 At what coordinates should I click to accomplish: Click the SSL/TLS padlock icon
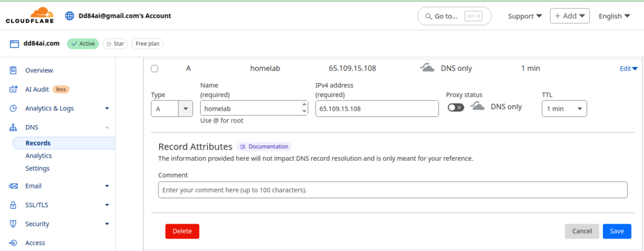[x=13, y=205]
